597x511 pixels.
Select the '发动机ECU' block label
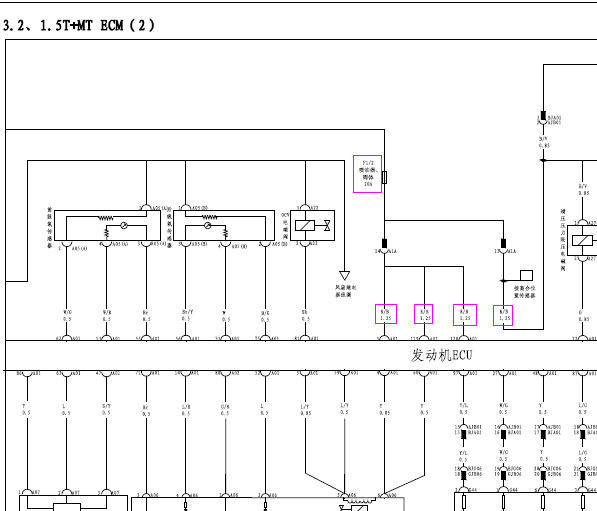pos(441,355)
